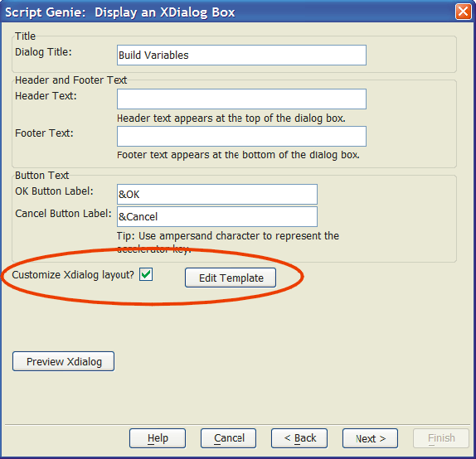This screenshot has width=476, height=459.
Task: Click inside the empty Footer Text field
Action: point(241,136)
